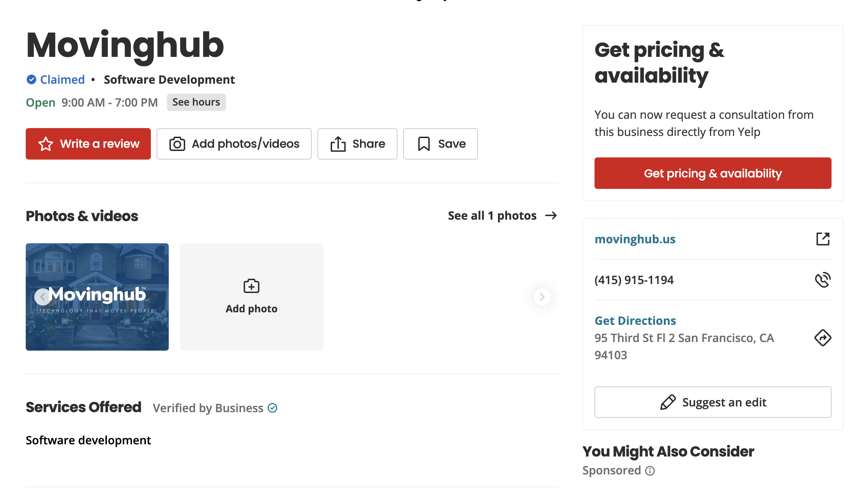Visit the movinghub.us website link
Image resolution: width=868 pixels, height=488 pixels.
click(635, 239)
